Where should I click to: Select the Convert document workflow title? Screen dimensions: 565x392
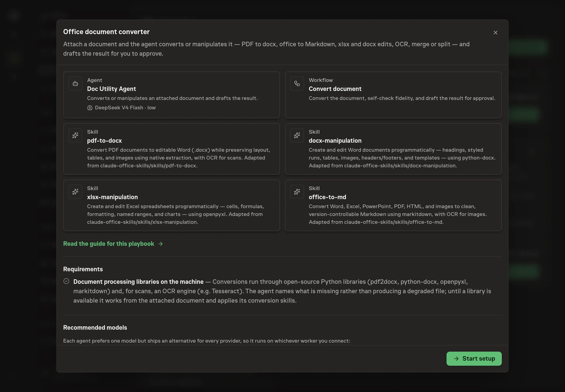(335, 89)
